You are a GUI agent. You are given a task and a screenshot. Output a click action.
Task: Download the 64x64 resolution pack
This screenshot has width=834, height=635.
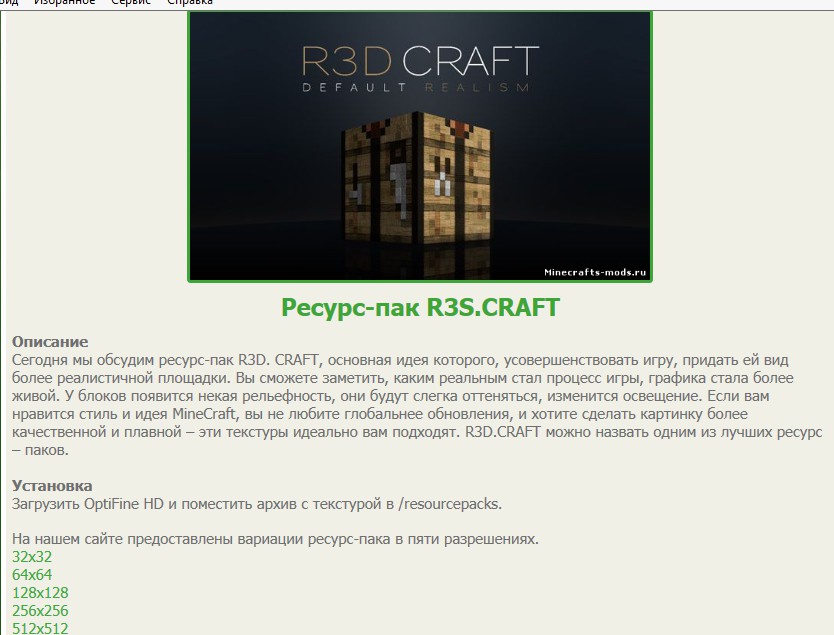(32, 575)
